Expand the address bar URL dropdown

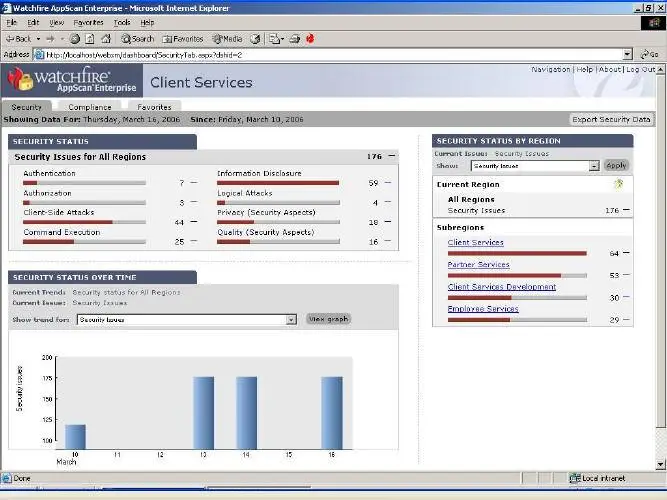tap(627, 54)
